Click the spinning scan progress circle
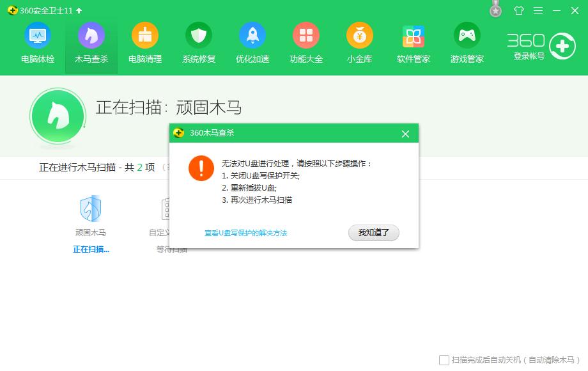 (x=58, y=115)
